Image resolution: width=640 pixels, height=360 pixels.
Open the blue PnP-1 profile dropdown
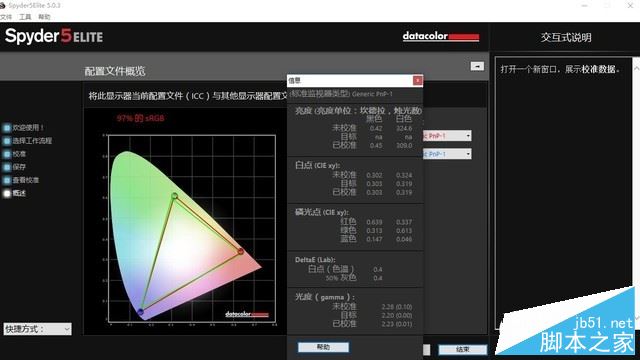(447, 154)
